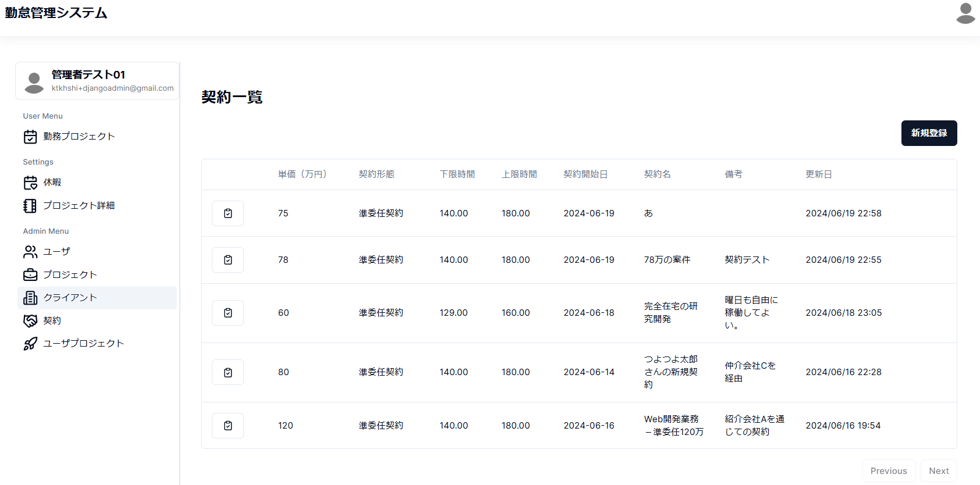Click the クライアント building icon
Image resolution: width=980 pixels, height=485 pixels.
tap(30, 298)
